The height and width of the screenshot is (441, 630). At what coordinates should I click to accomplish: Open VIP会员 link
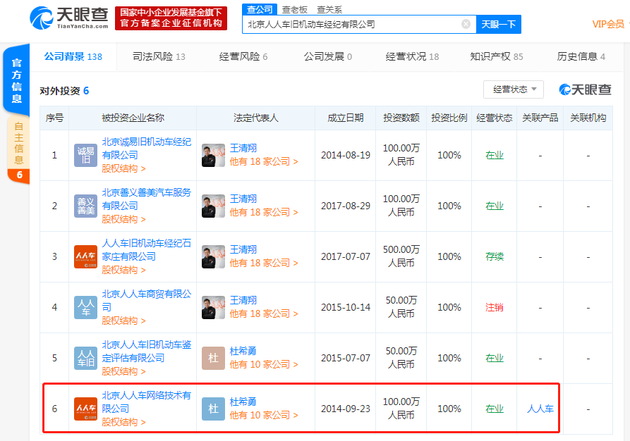(x=604, y=24)
